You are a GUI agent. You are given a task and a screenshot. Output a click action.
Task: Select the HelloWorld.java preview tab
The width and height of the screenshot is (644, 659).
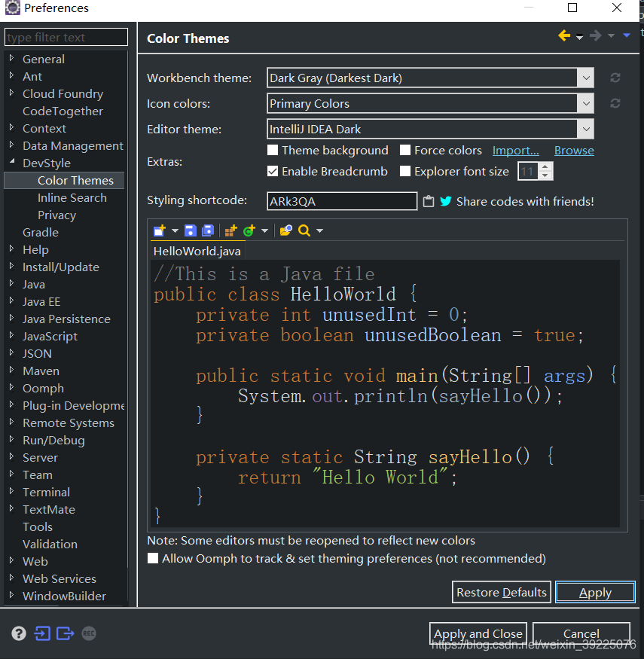[x=197, y=251]
